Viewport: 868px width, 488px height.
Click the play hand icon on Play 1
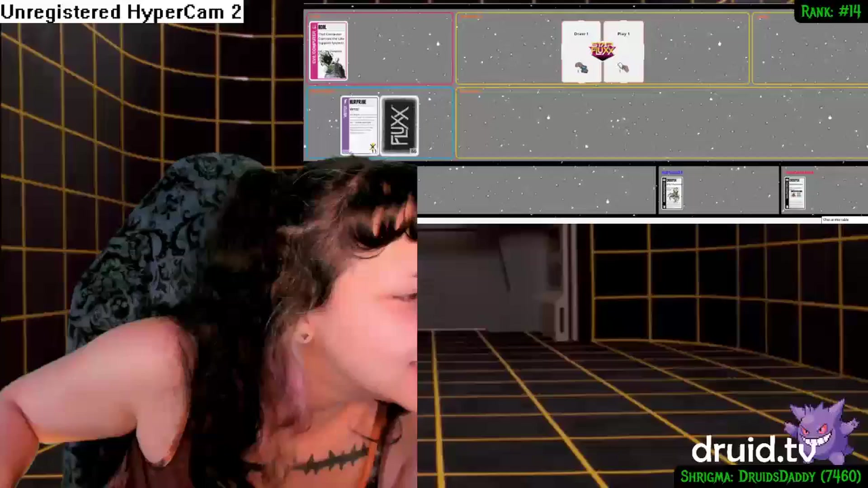click(x=623, y=68)
